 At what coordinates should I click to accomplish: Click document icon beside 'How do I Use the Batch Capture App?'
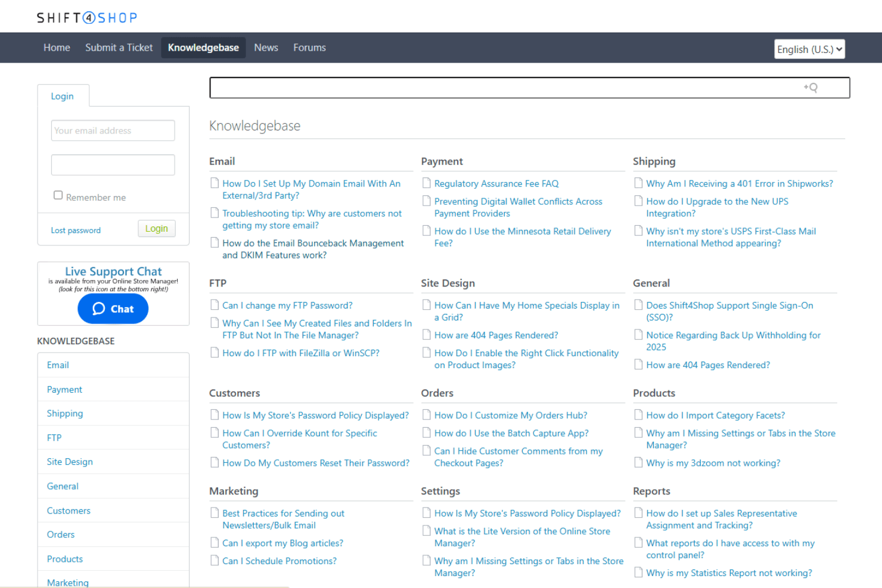click(427, 433)
